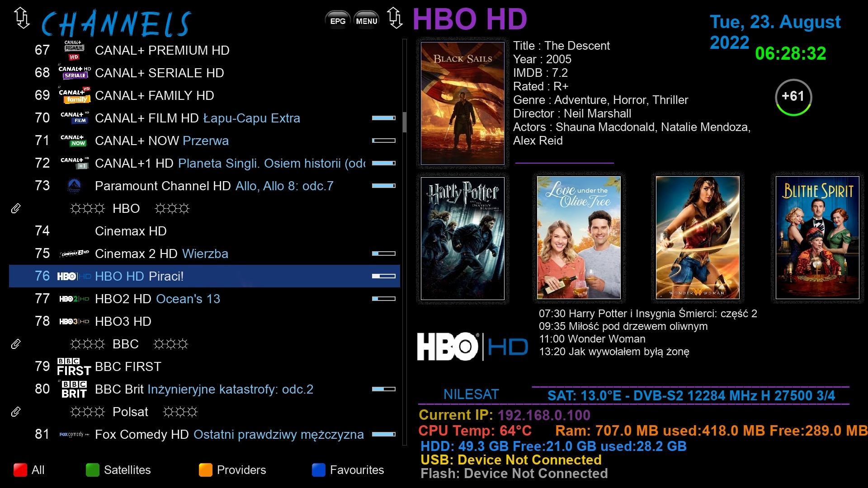Select channel 77 HBO2 HD
The image size is (868, 488).
204,299
